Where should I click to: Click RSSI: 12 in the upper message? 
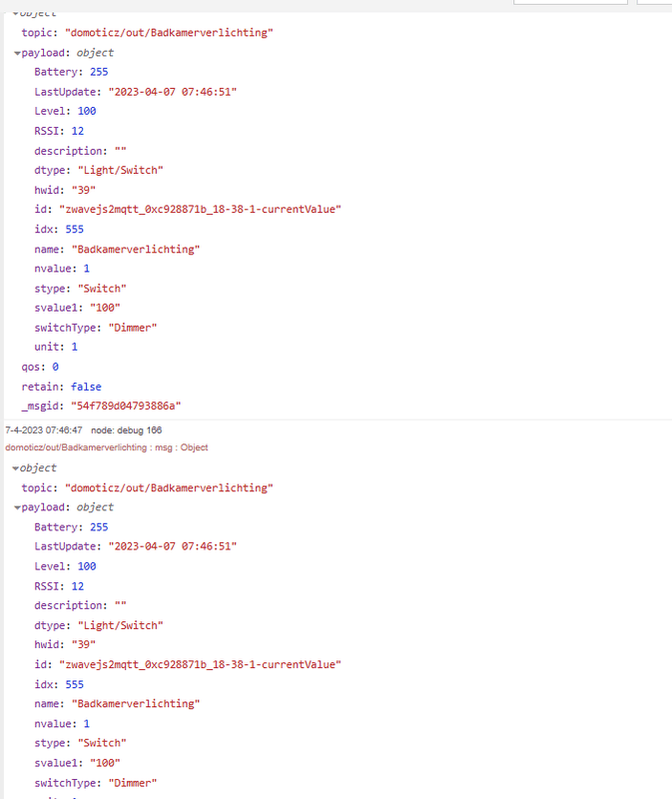(x=59, y=132)
